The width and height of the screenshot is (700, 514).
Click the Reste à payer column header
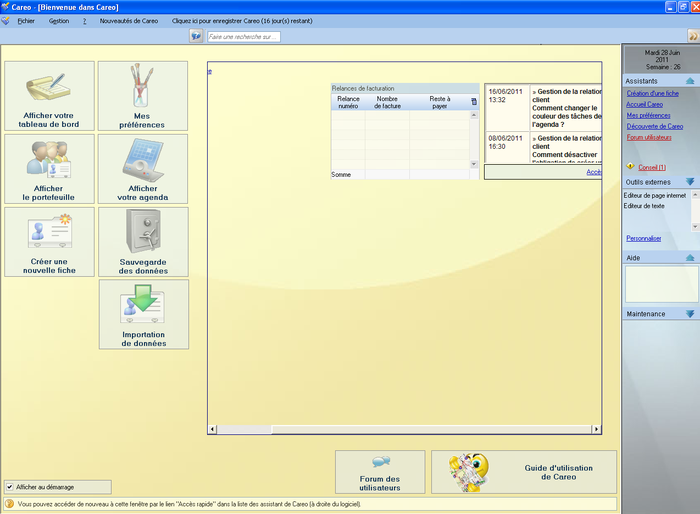coord(440,102)
